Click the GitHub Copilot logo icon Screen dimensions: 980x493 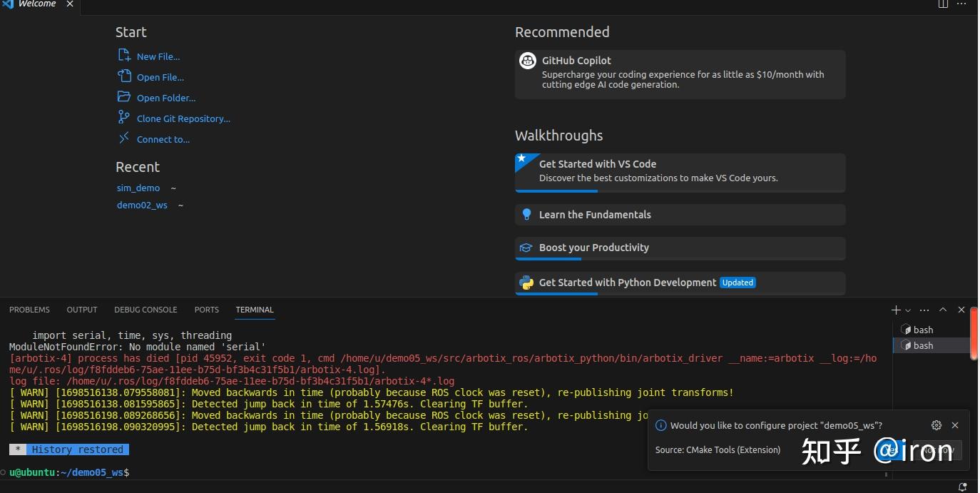[x=528, y=61]
